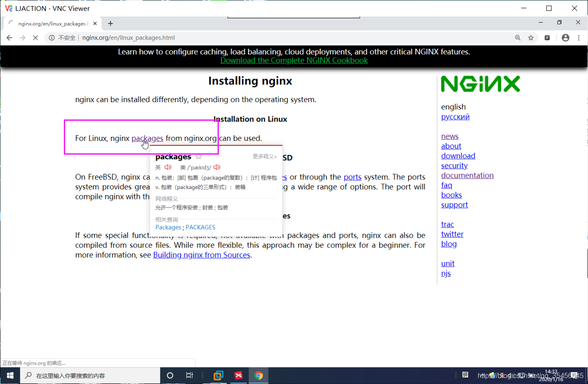Open the 'packages' link in Linux section
This screenshot has height=384, width=588.
click(x=147, y=138)
